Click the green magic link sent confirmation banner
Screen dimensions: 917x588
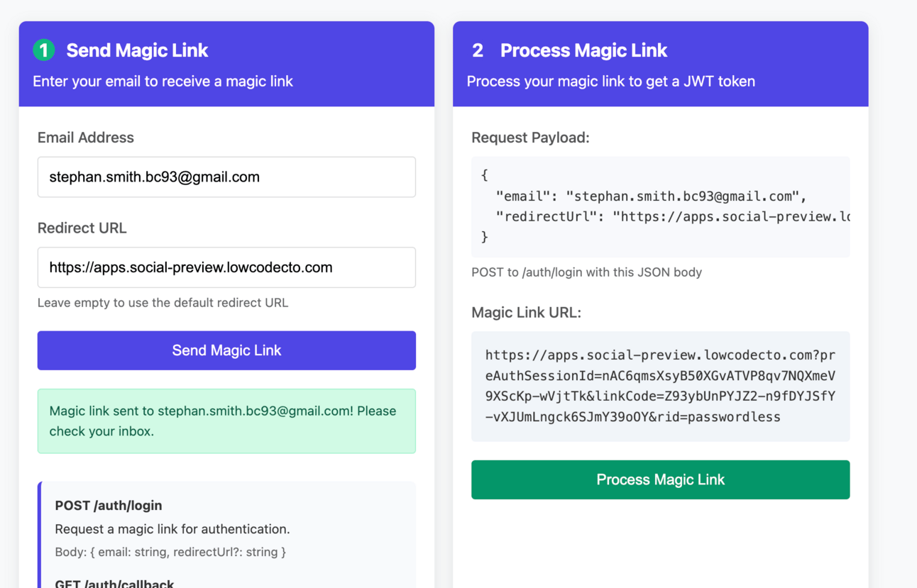226,421
